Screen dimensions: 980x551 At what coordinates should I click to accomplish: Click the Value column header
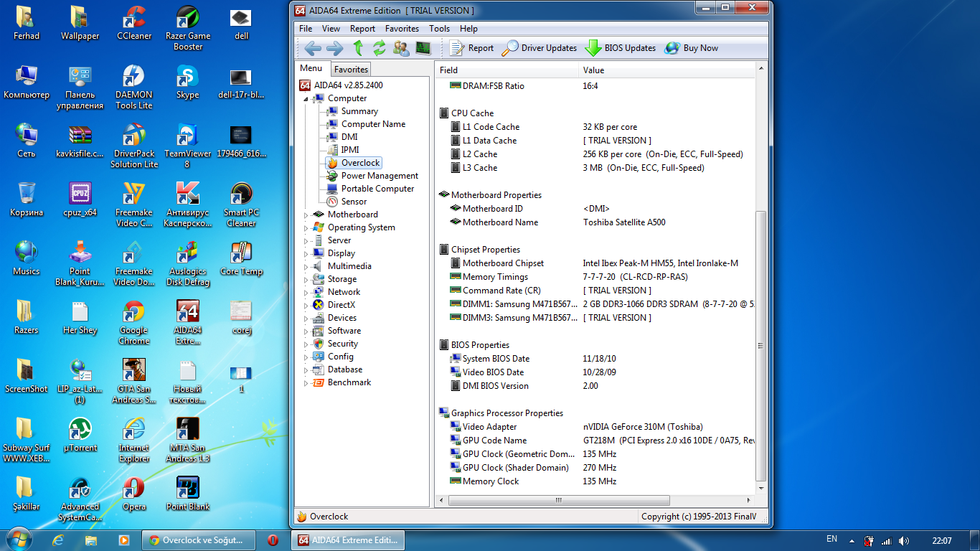(x=666, y=70)
